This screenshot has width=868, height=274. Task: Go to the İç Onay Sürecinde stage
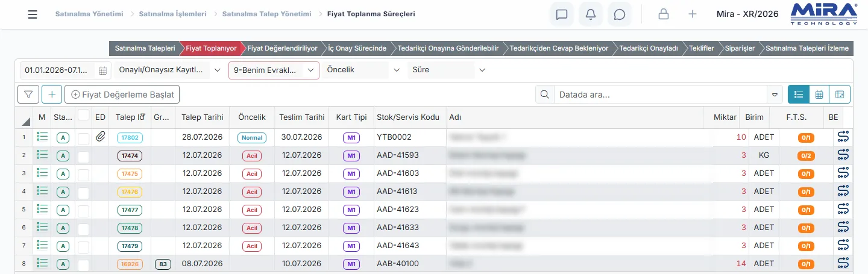pyautogui.click(x=357, y=48)
